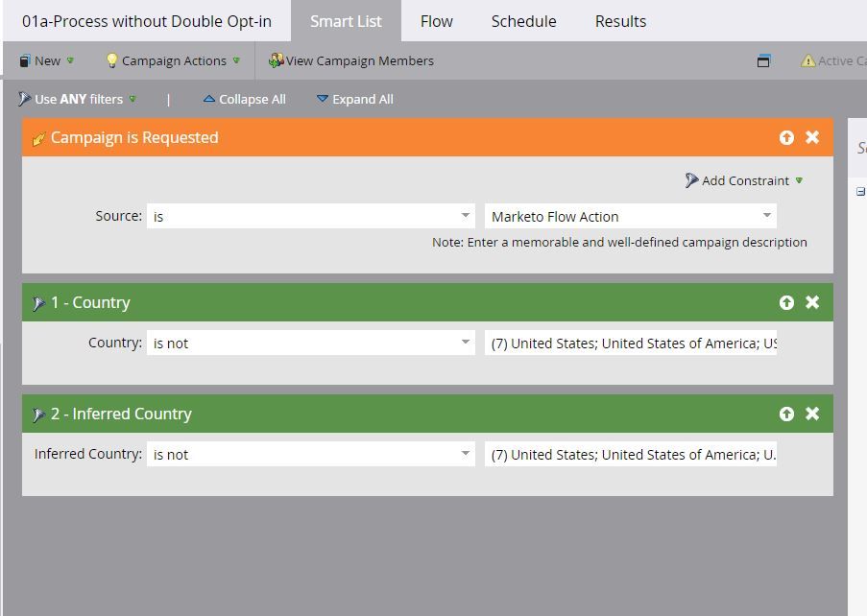The image size is (867, 616).
Task: Remove the Campaign is Requested trigger
Action: (812, 137)
